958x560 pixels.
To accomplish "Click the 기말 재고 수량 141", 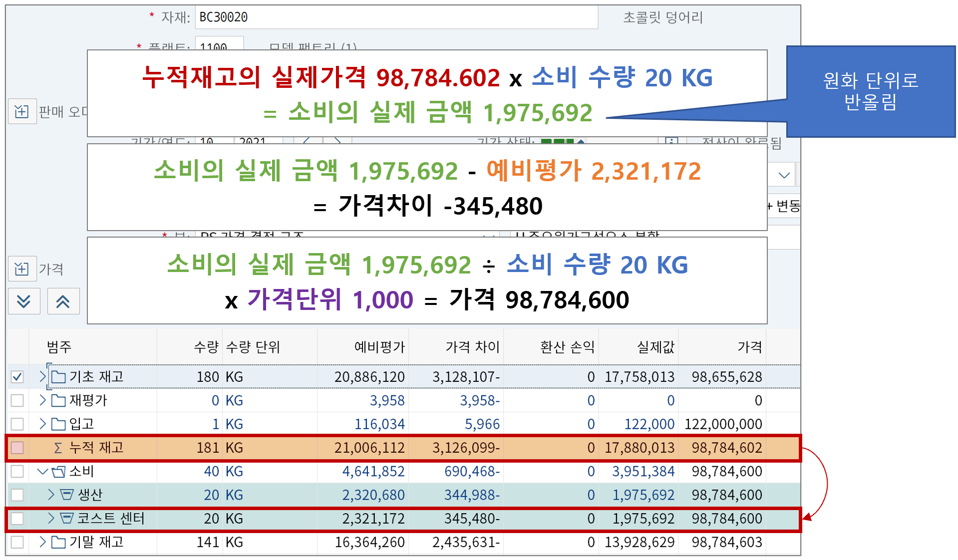I will coord(208,542).
